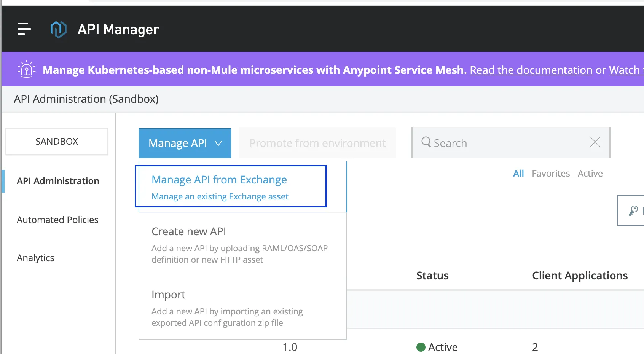Switch to the Active filter

590,174
